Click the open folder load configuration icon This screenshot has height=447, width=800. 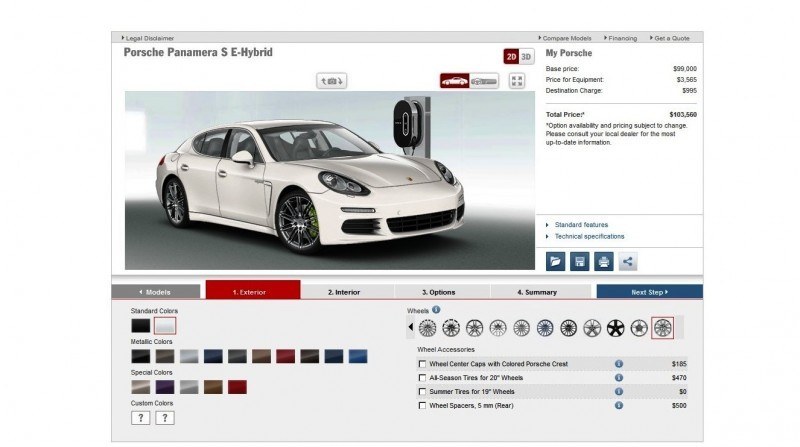pos(556,262)
